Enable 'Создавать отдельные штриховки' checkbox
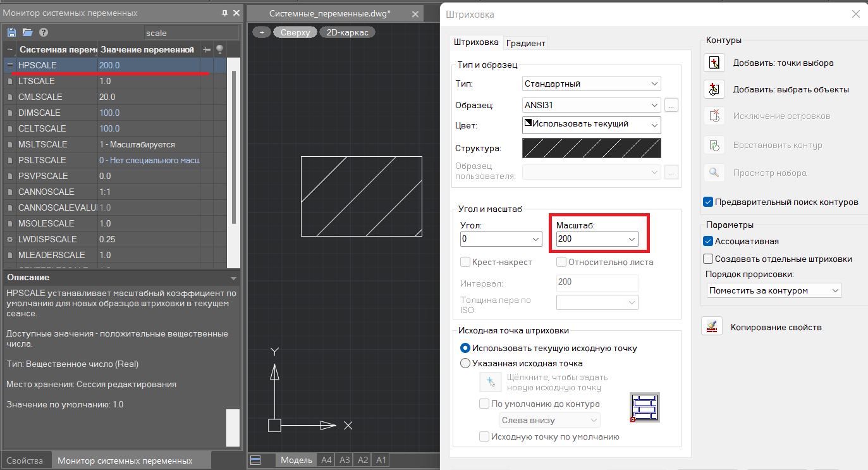 pos(708,259)
